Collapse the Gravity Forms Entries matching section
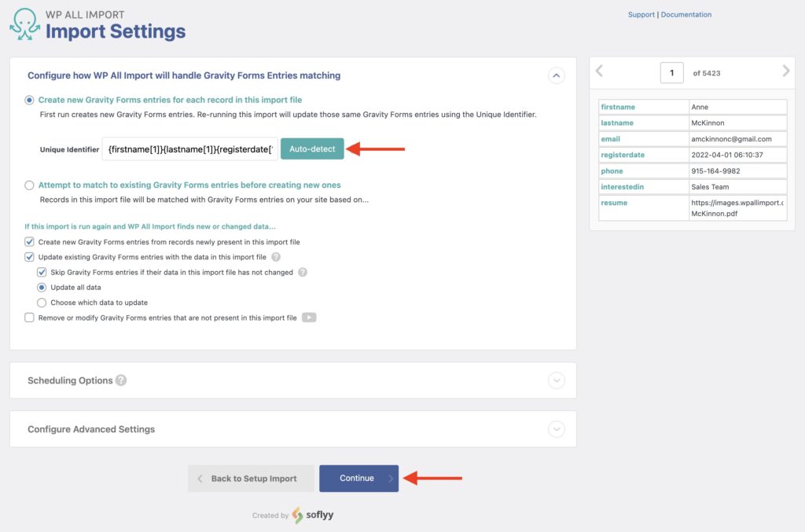 tap(556, 75)
